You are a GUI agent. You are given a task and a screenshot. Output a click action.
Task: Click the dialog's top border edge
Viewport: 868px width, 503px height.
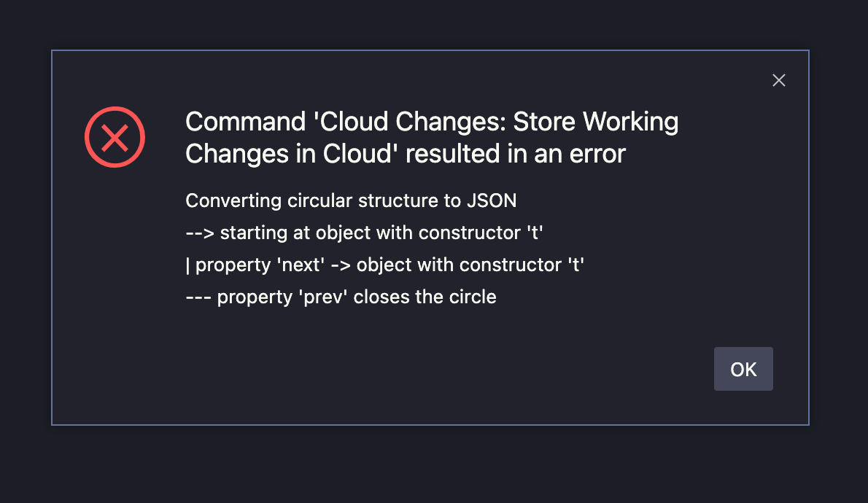click(430, 50)
